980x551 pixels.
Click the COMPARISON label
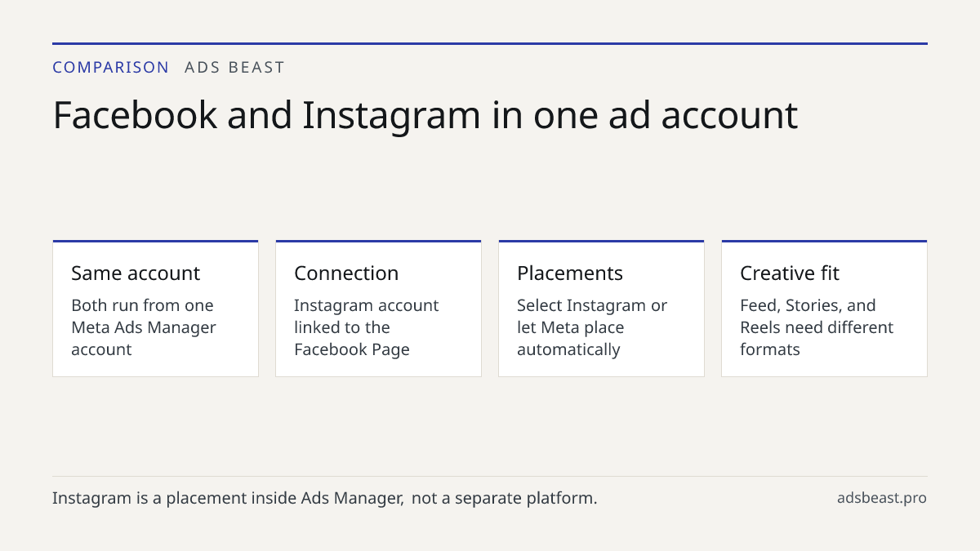click(111, 68)
